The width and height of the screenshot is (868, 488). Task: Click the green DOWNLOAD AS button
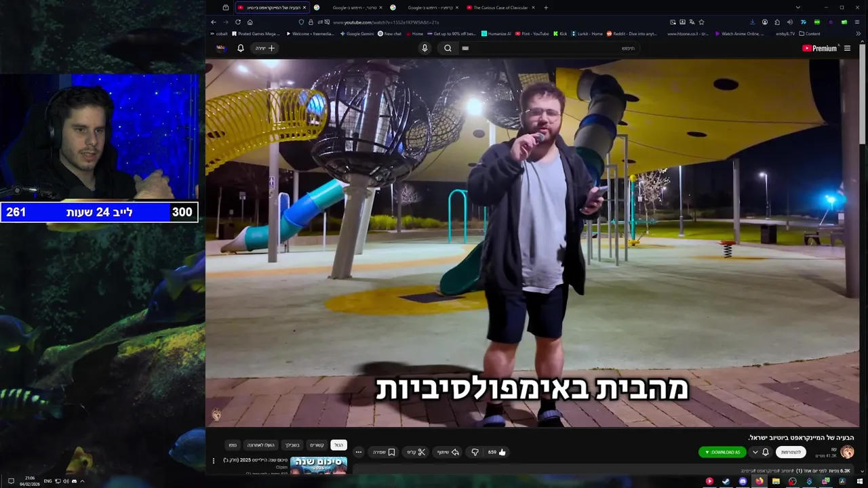tap(722, 452)
